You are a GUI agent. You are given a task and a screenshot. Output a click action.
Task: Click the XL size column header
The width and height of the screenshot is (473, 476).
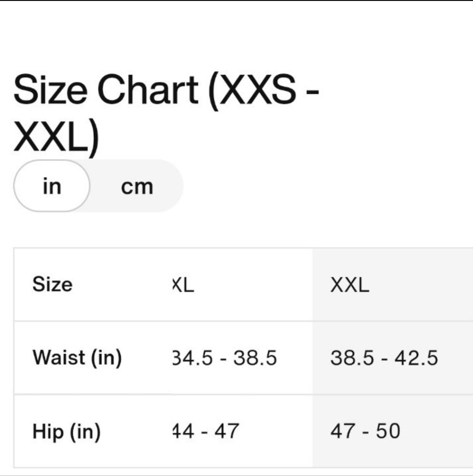coord(183,285)
